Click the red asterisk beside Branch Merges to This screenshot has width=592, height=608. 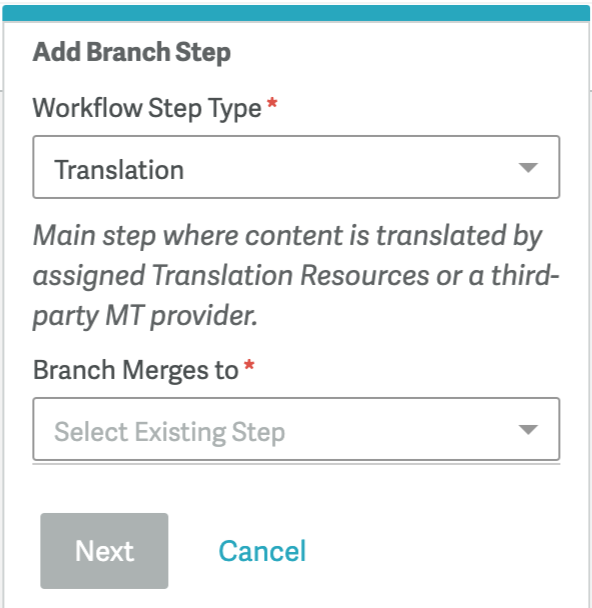[249, 365]
